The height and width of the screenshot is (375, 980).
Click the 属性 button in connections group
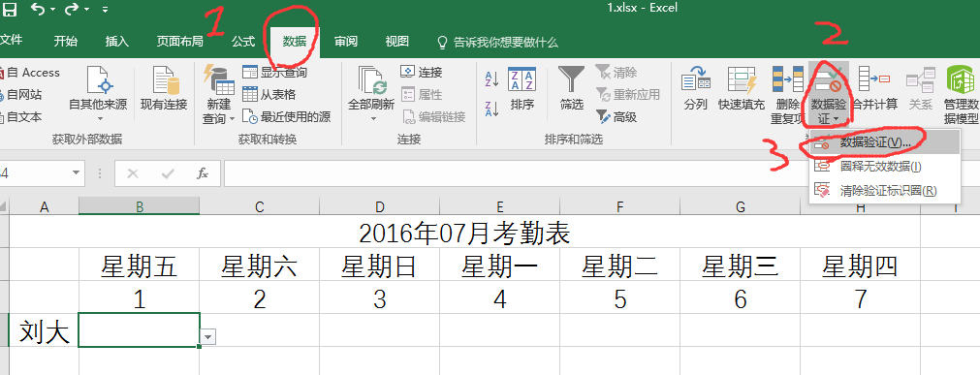click(422, 95)
